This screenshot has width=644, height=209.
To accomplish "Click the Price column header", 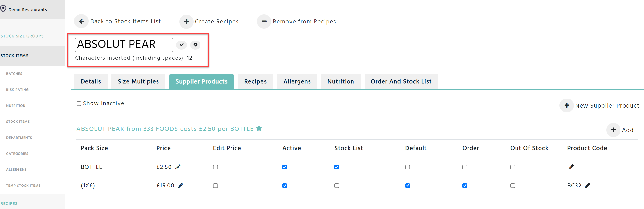I will (x=164, y=148).
